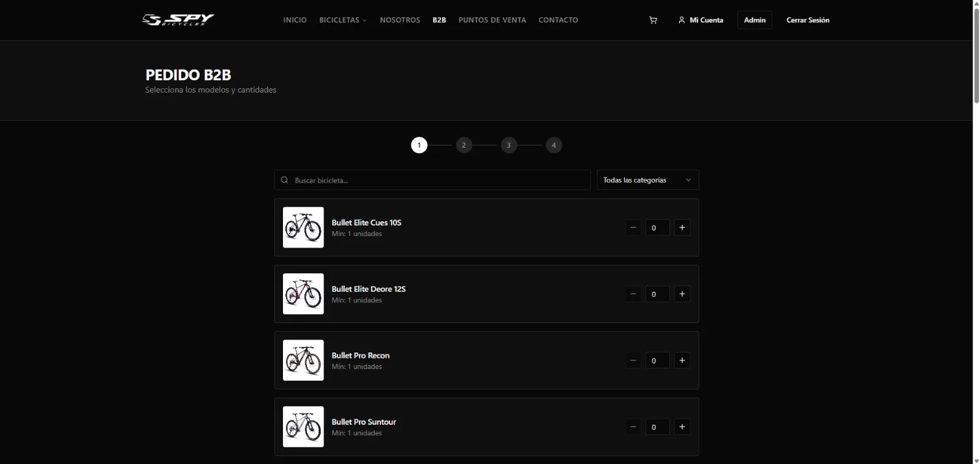Decrease quantity for Bullet Pro Suntour

point(633,427)
